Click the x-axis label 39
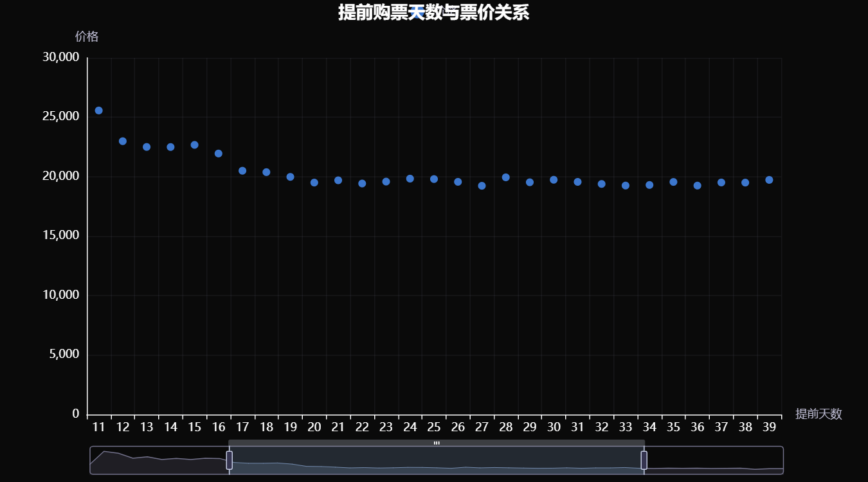This screenshot has width=868, height=482. (769, 427)
